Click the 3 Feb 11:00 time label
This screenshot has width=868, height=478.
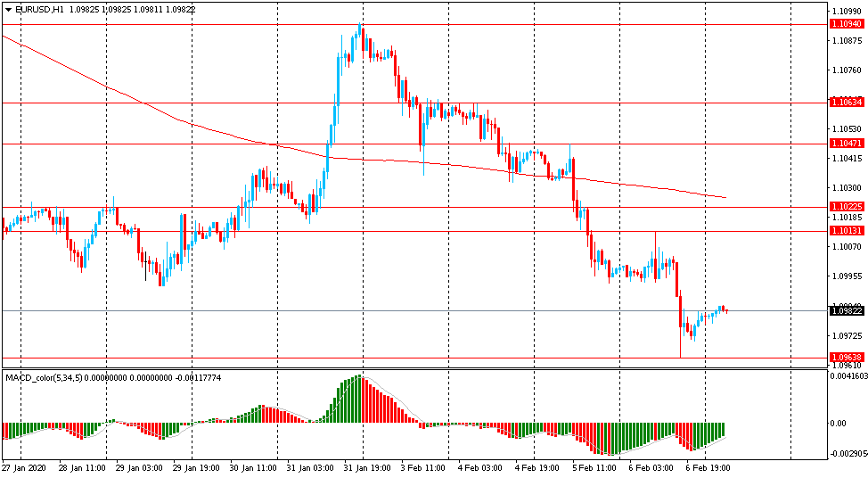[x=422, y=468]
